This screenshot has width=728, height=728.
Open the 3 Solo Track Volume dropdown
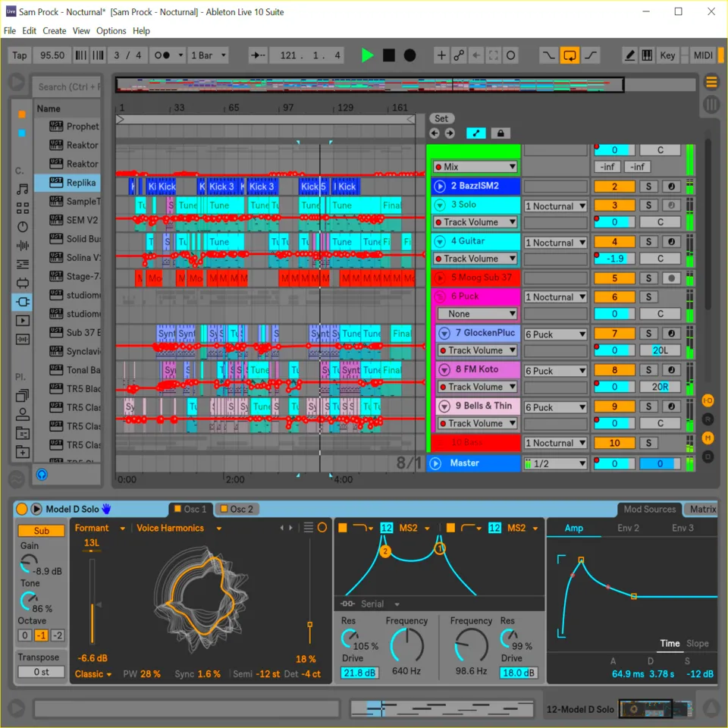coord(475,222)
